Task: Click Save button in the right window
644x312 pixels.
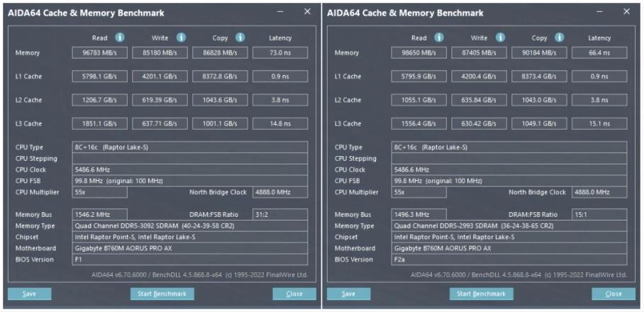Action: pyautogui.click(x=348, y=294)
